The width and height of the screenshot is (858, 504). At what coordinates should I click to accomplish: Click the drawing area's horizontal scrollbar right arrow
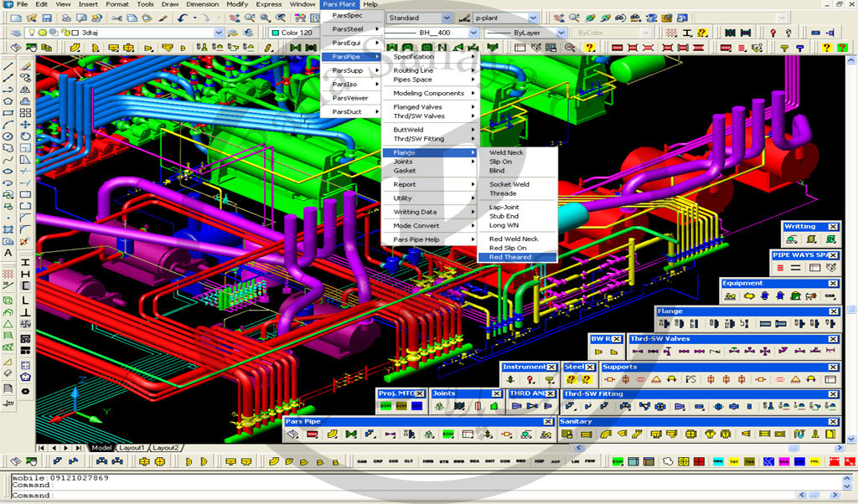coord(841,448)
